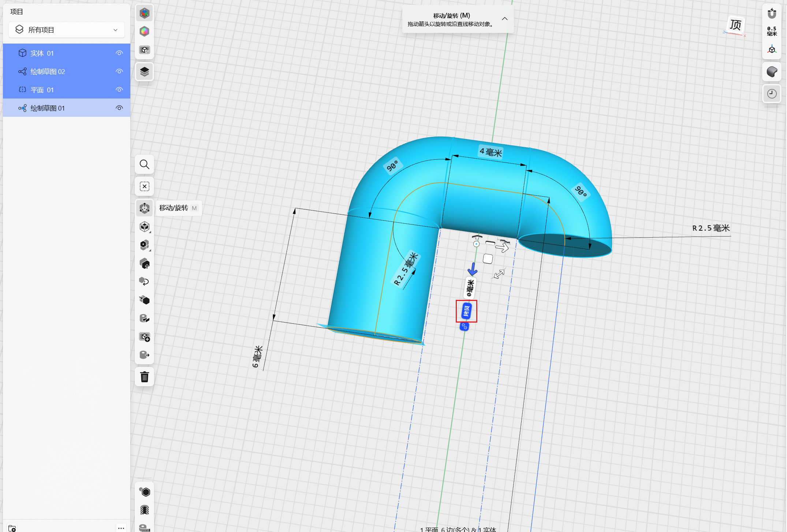The image size is (787, 532).
Task: Click the import/add body icon with plus
Action: pyautogui.click(x=144, y=337)
